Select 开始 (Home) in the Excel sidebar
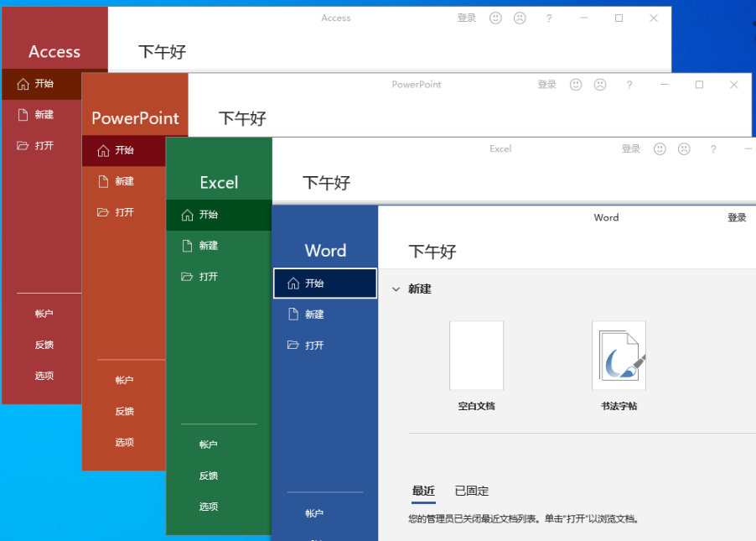This screenshot has width=756, height=541. (x=219, y=215)
